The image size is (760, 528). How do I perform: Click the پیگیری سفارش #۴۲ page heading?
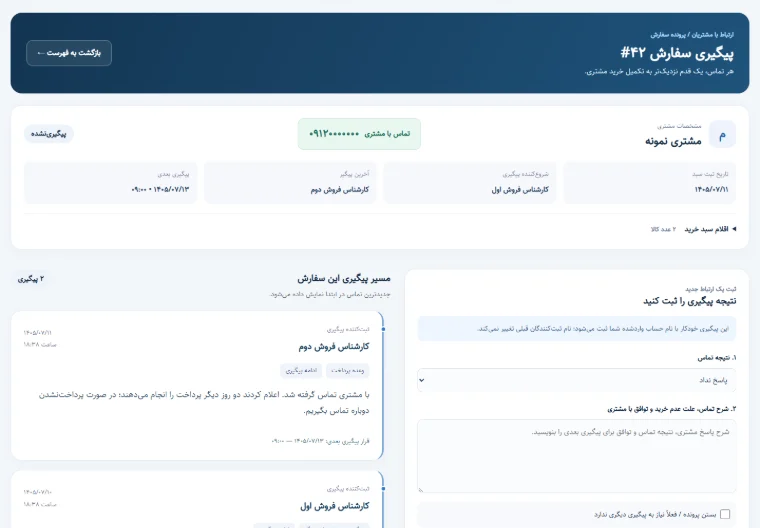677,53
